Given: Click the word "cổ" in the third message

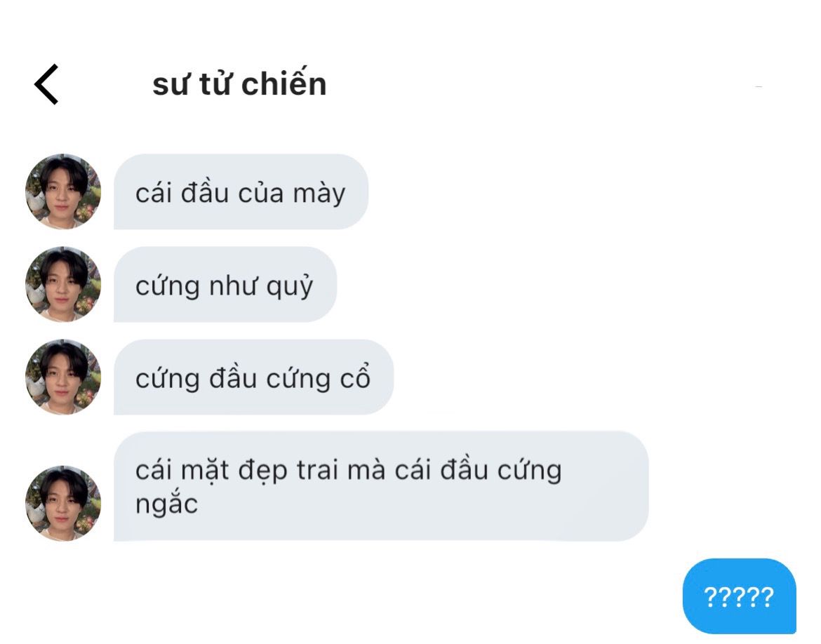Looking at the screenshot, I should (356, 377).
